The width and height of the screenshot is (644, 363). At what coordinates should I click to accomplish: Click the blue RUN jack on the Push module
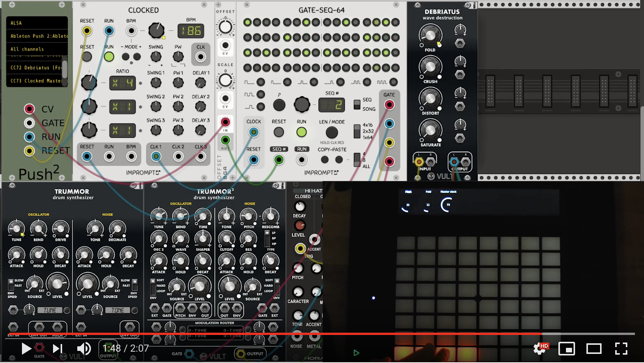[x=29, y=137]
